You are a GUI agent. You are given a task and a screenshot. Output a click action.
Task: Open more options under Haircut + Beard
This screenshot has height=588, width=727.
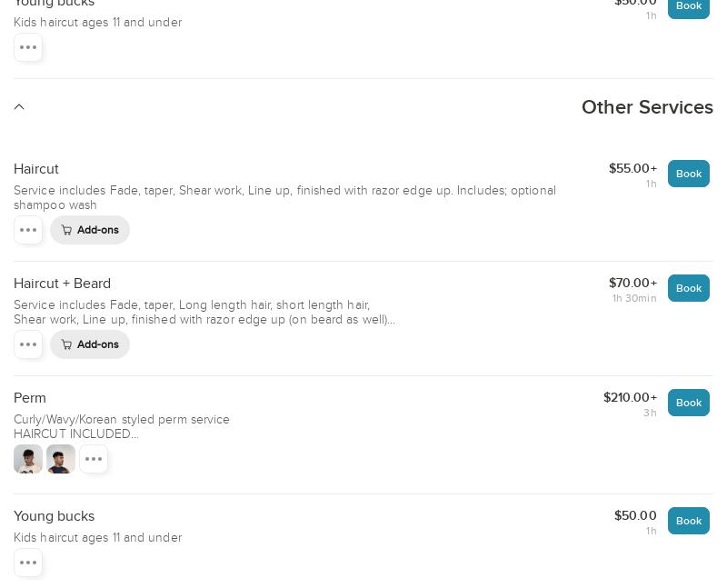click(28, 344)
